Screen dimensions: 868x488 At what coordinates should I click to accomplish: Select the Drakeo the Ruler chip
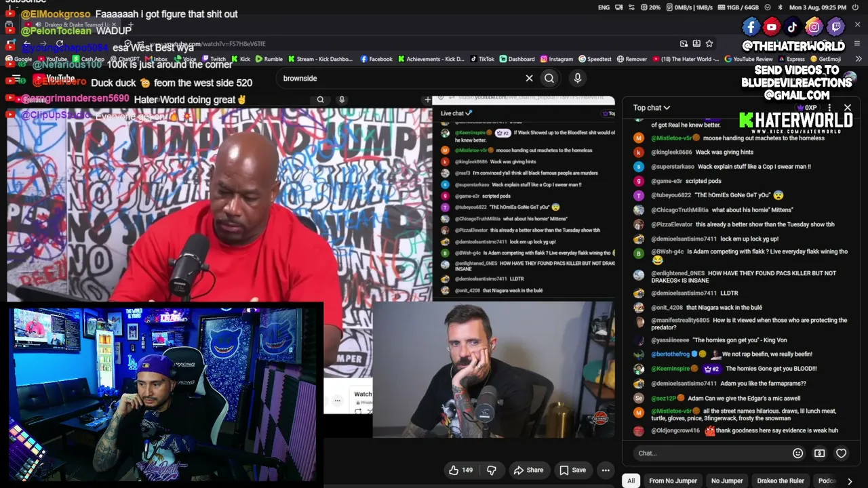point(781,481)
